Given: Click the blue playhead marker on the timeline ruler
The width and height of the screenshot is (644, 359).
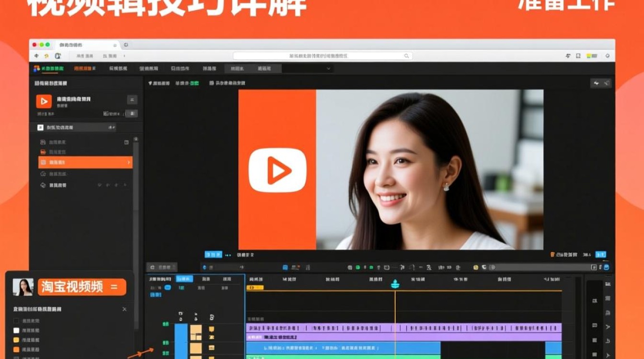Looking at the screenshot, I should click(x=395, y=284).
